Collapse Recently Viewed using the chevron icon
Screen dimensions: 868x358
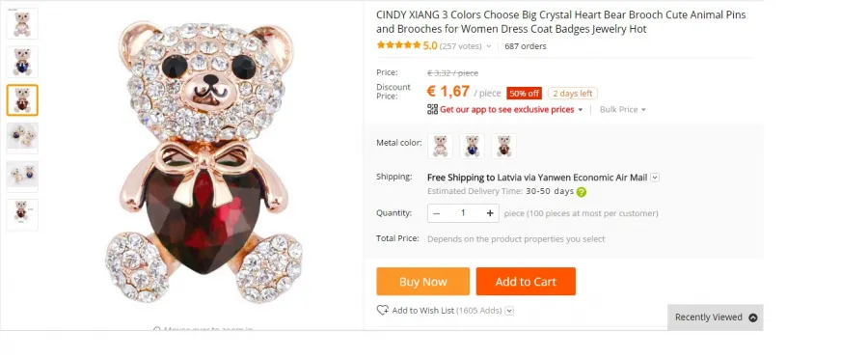(753, 317)
